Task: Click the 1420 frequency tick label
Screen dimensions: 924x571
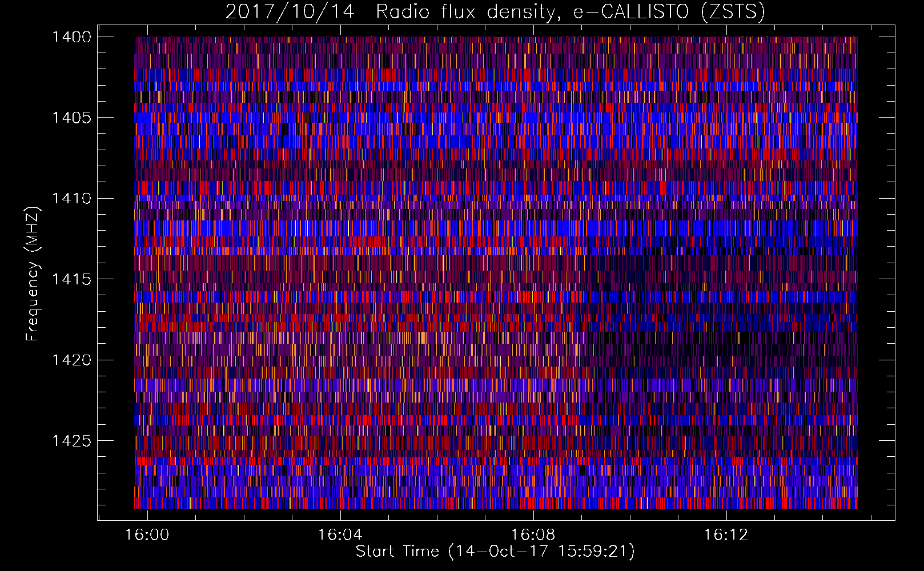Action: click(72, 360)
